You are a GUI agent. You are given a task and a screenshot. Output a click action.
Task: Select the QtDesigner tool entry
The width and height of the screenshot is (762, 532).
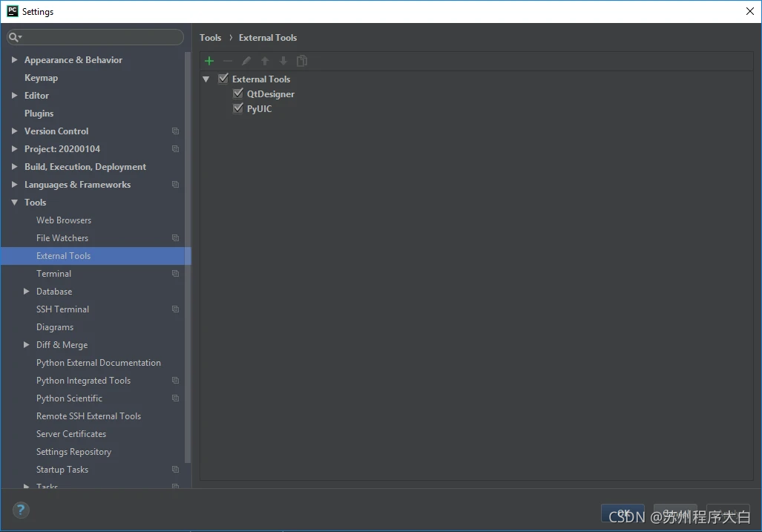pyautogui.click(x=271, y=93)
